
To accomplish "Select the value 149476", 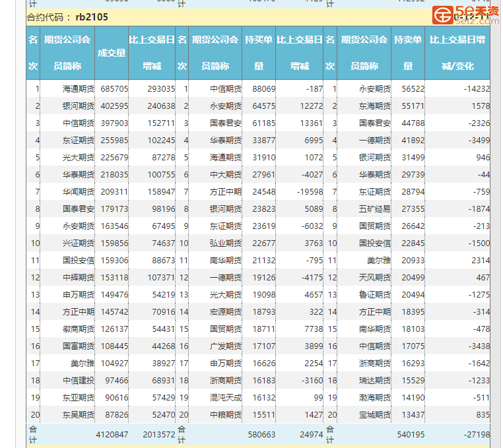I will click(x=114, y=295).
